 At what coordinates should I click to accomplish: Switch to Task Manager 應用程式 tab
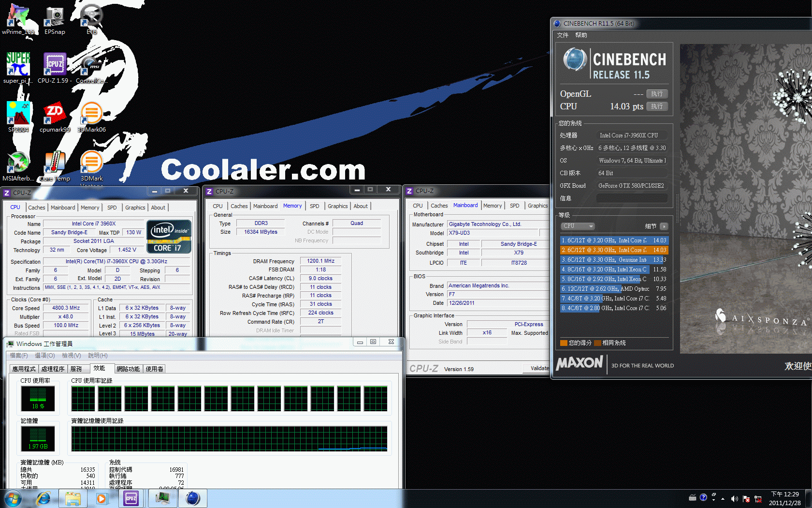pyautogui.click(x=24, y=369)
